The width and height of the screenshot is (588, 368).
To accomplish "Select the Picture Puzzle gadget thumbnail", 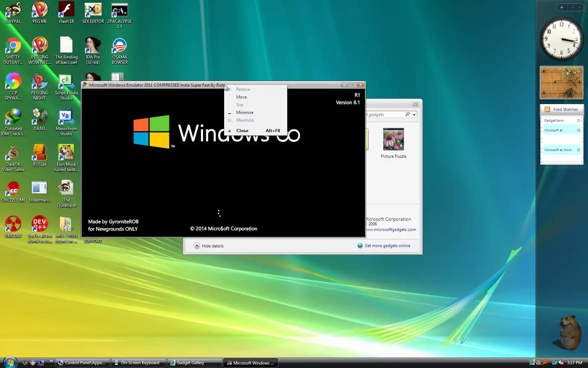I will 393,139.
